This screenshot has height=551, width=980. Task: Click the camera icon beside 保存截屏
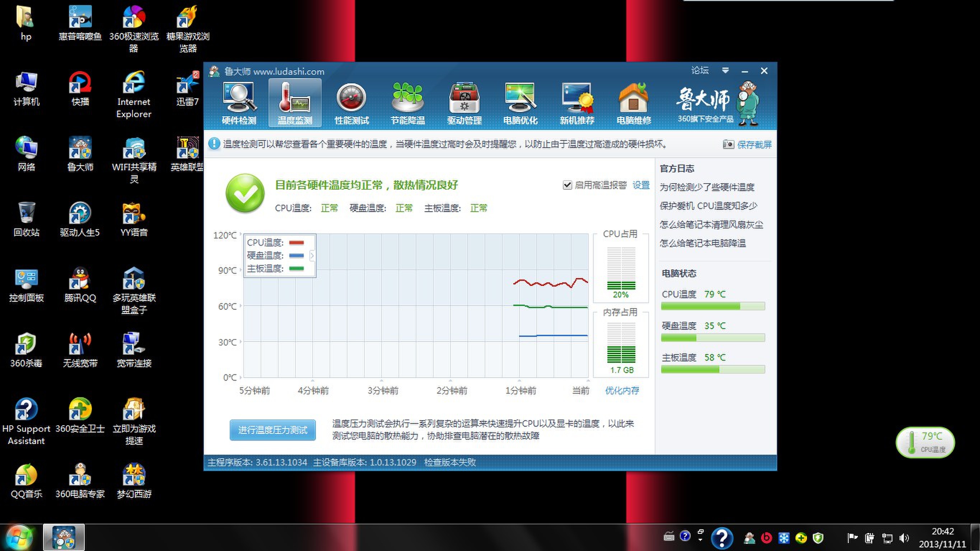tap(728, 144)
